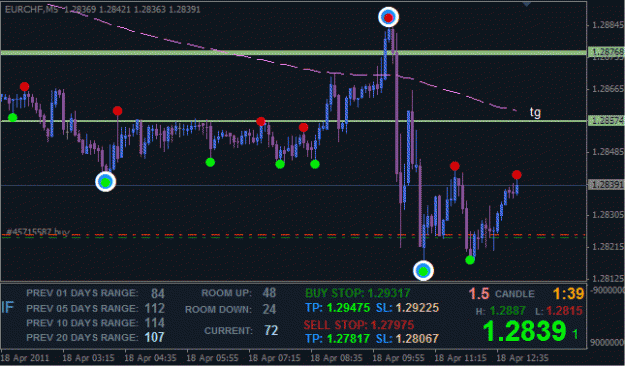Click the ROOM UP value 48

269,293
